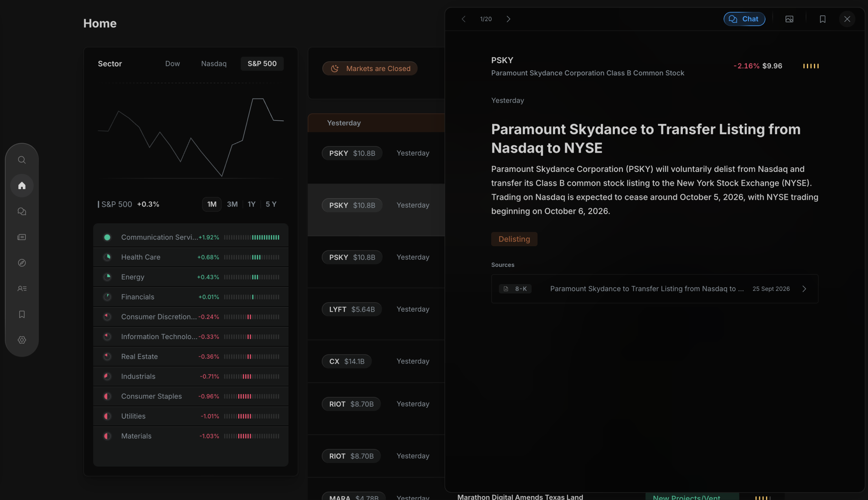Click the 8-K document icon in Sources

coord(506,289)
